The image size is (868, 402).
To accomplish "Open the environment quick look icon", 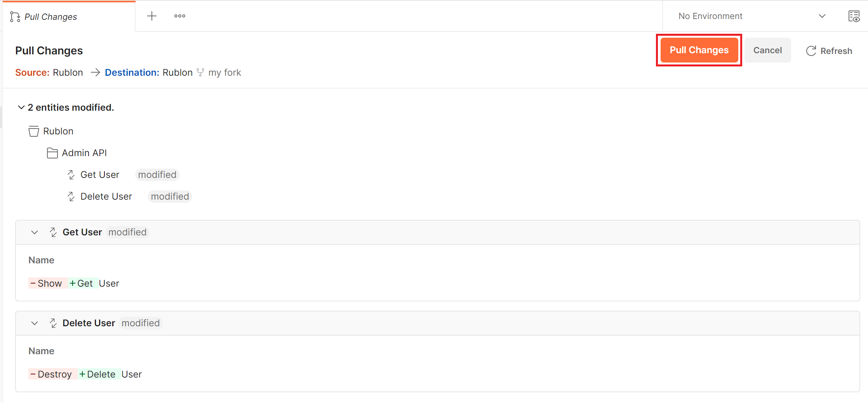I will tap(854, 16).
